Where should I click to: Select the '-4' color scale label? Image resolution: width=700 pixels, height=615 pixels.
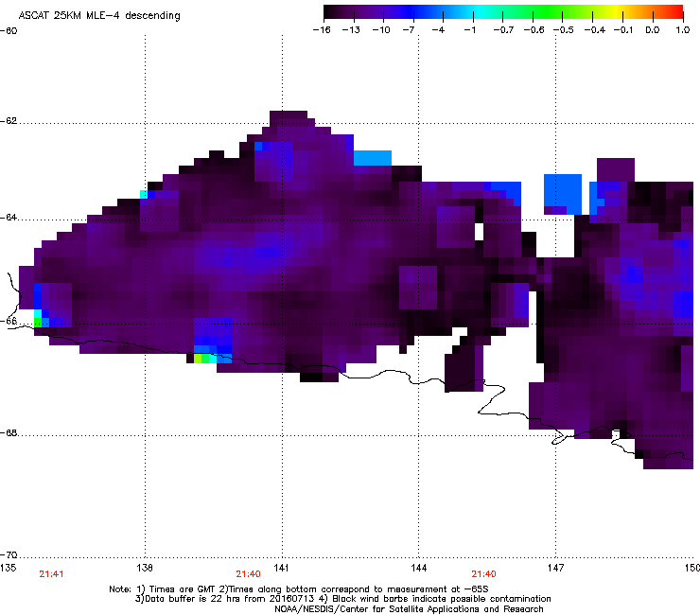pos(438,30)
